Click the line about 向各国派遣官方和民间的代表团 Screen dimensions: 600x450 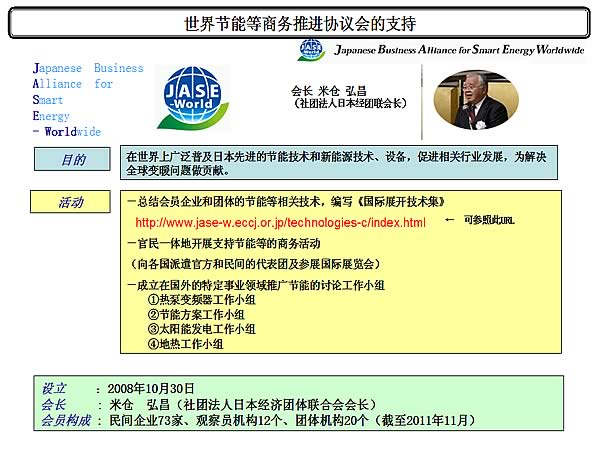tap(254, 264)
